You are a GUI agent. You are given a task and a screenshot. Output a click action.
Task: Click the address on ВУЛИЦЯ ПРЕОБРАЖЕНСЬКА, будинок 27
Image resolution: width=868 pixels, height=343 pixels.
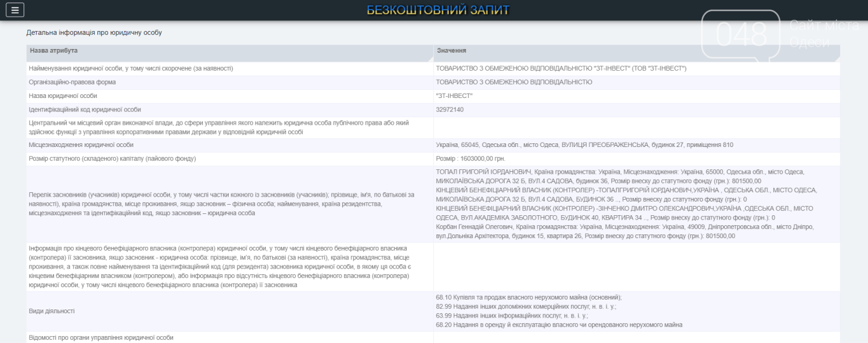(585, 145)
